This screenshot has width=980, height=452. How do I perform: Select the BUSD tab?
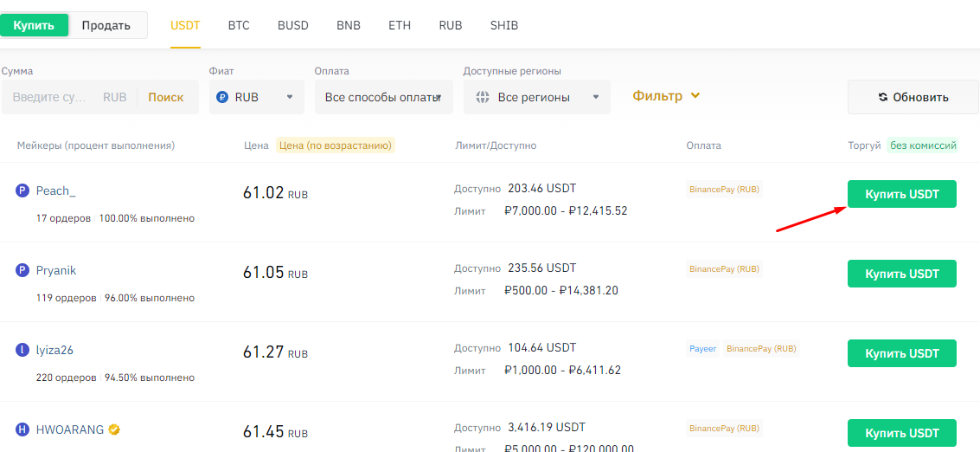pos(293,26)
